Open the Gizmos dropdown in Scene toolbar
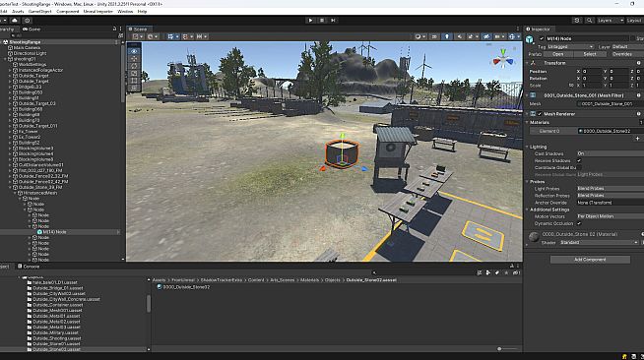 point(513,36)
